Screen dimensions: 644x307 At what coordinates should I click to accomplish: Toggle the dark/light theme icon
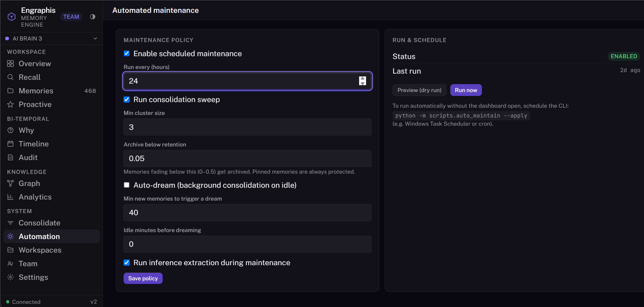tap(92, 17)
